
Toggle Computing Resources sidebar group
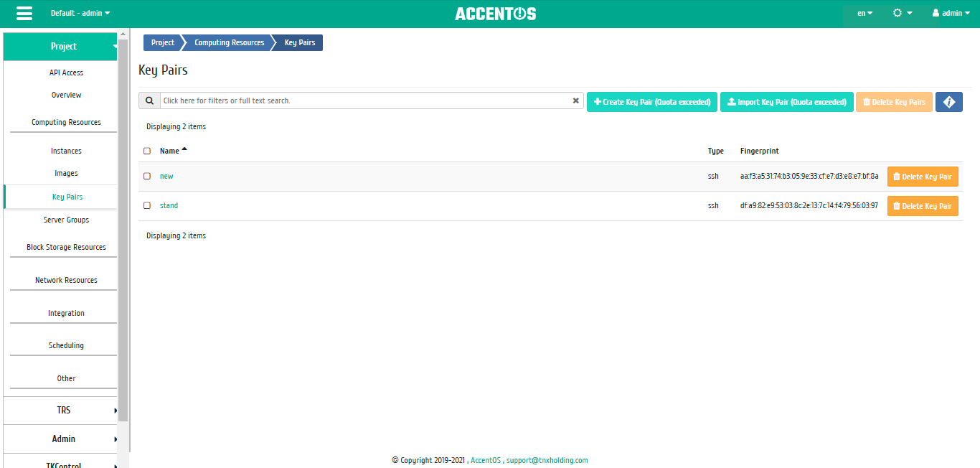(x=66, y=122)
